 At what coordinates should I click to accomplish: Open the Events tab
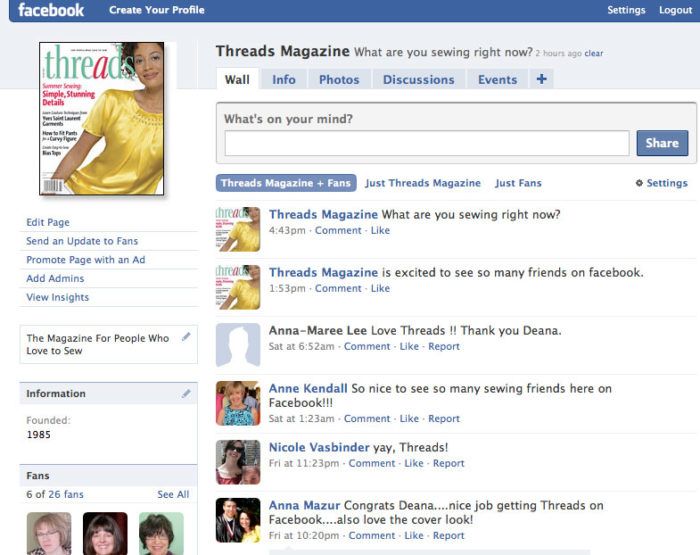[x=497, y=79]
